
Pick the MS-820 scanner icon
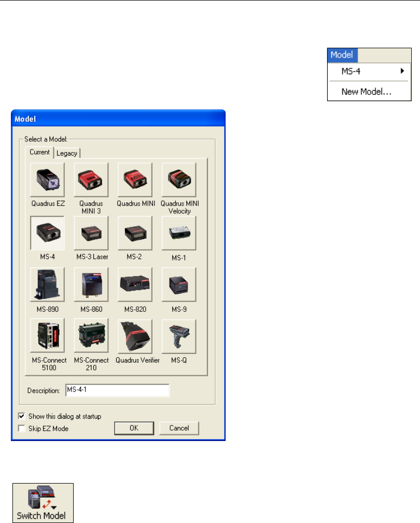click(x=135, y=284)
